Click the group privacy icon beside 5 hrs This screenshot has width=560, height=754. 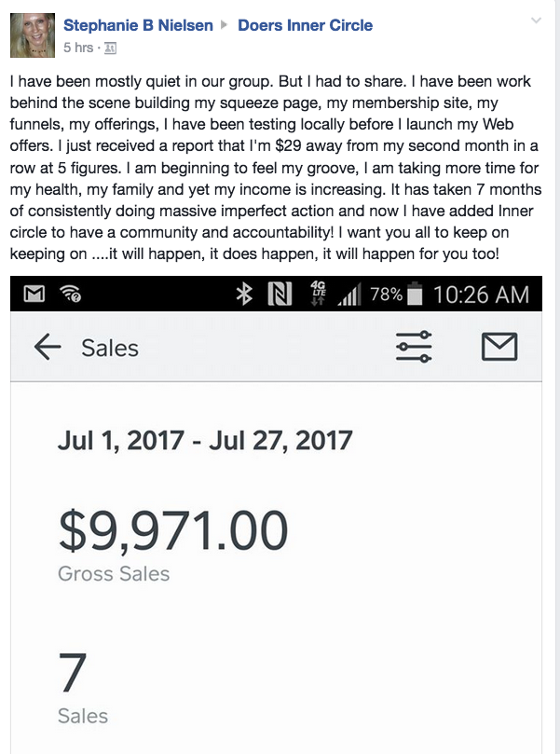112,47
